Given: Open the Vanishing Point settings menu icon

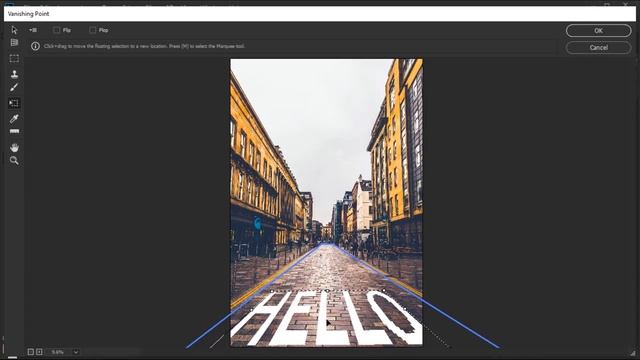Looking at the screenshot, I should 33,30.
